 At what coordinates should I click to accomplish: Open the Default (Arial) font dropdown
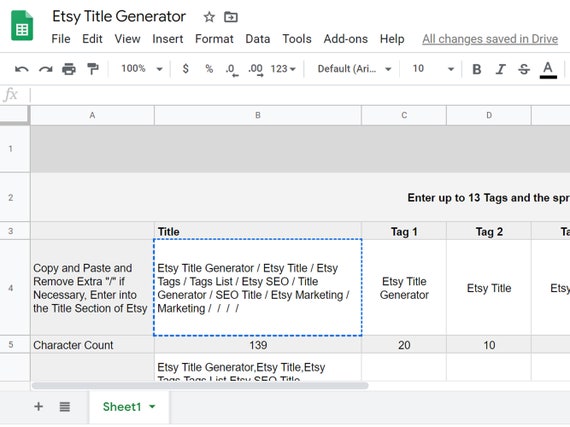354,69
